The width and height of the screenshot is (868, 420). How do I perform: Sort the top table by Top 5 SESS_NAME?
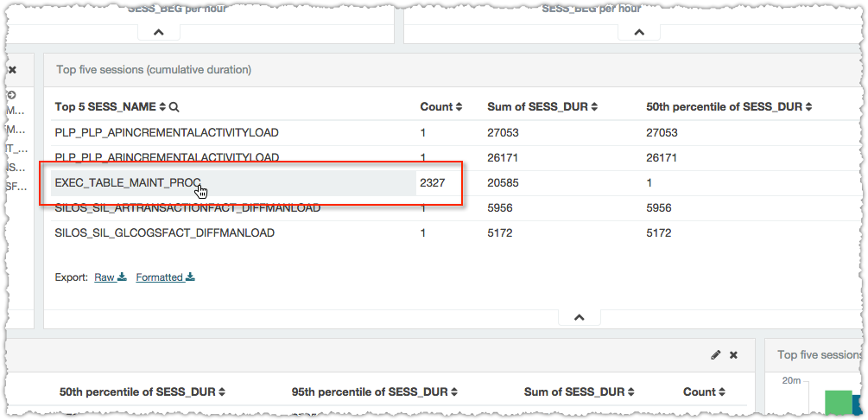[162, 107]
